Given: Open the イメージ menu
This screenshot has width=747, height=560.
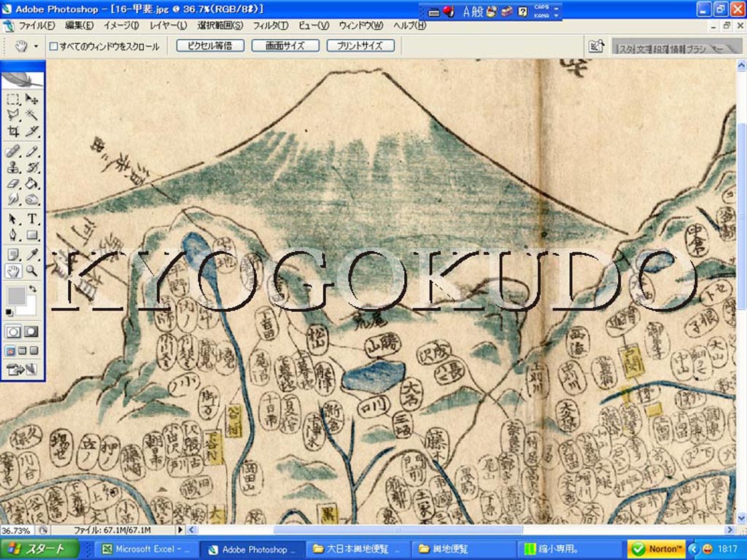Looking at the screenshot, I should coord(121,26).
